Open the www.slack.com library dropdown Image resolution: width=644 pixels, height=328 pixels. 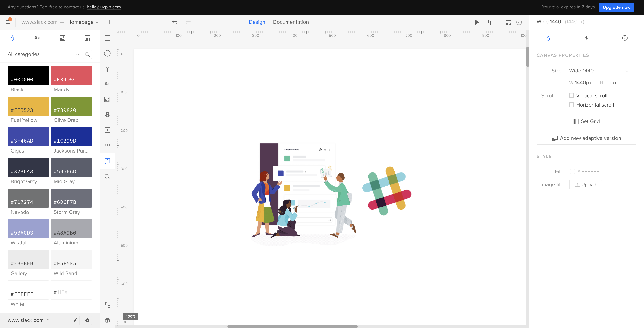click(29, 320)
